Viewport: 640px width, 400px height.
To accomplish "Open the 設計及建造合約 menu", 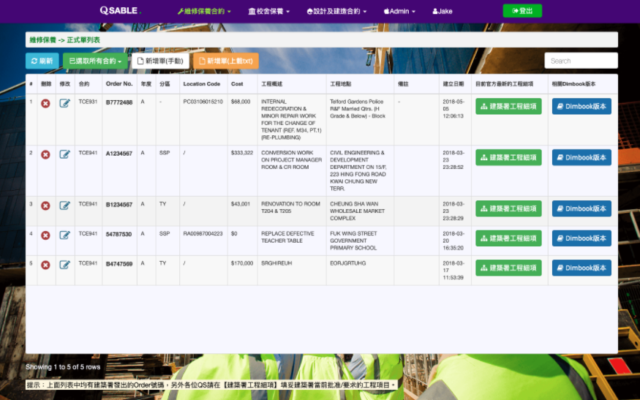I will pos(336,11).
